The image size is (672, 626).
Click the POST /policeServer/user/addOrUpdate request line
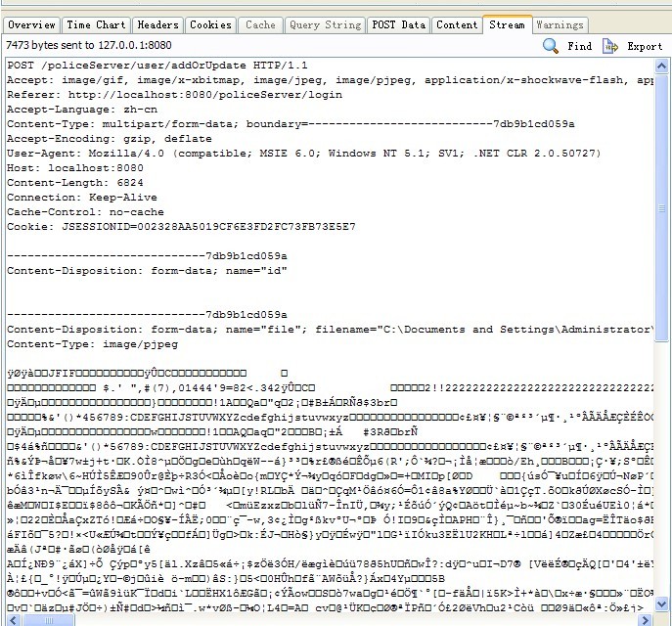[157, 66]
